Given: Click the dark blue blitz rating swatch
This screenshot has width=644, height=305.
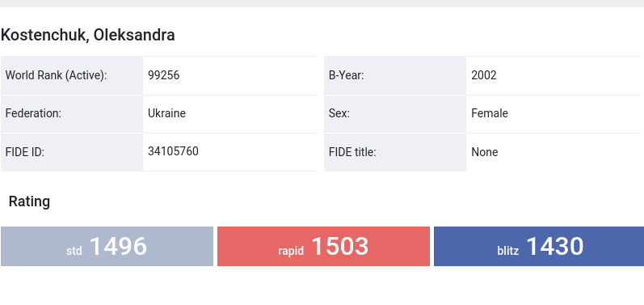Looking at the screenshot, I should [x=539, y=246].
